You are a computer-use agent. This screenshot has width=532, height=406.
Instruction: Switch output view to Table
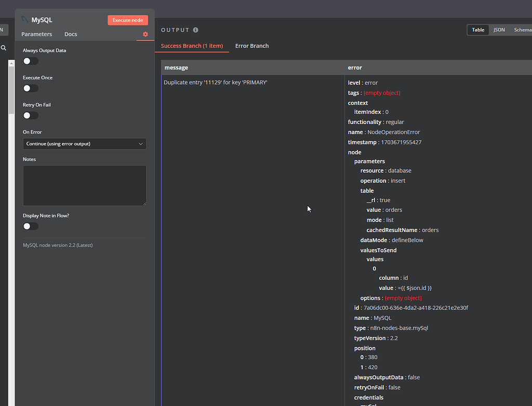click(x=478, y=30)
